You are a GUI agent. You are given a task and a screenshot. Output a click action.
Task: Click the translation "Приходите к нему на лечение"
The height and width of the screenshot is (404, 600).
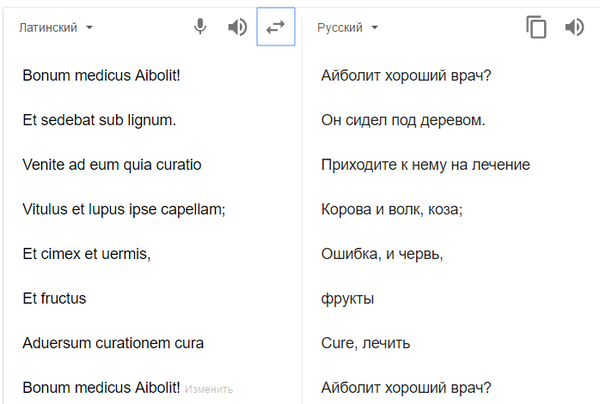pyautogui.click(x=426, y=164)
